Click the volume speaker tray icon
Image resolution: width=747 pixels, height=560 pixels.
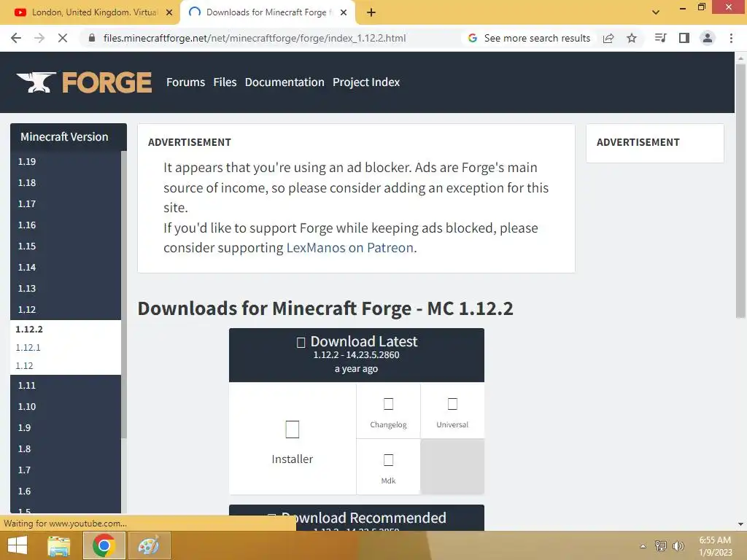coord(678,545)
